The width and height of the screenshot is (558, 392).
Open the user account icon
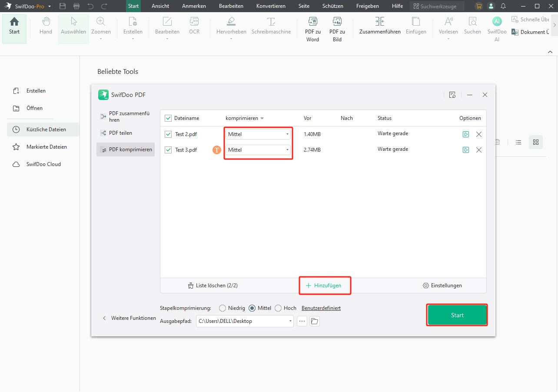coord(491,6)
